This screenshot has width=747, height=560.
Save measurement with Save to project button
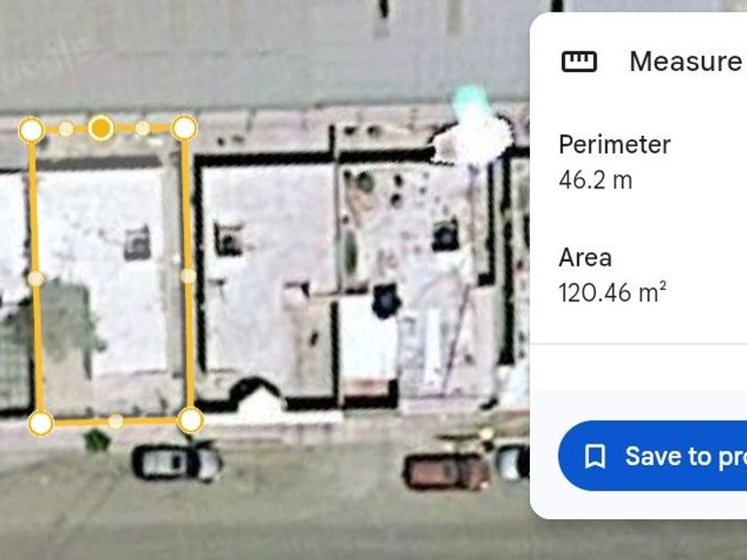[653, 456]
